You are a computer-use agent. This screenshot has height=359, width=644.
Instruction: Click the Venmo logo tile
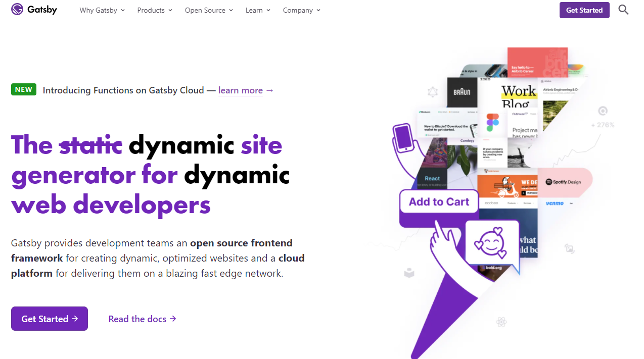pos(555,203)
